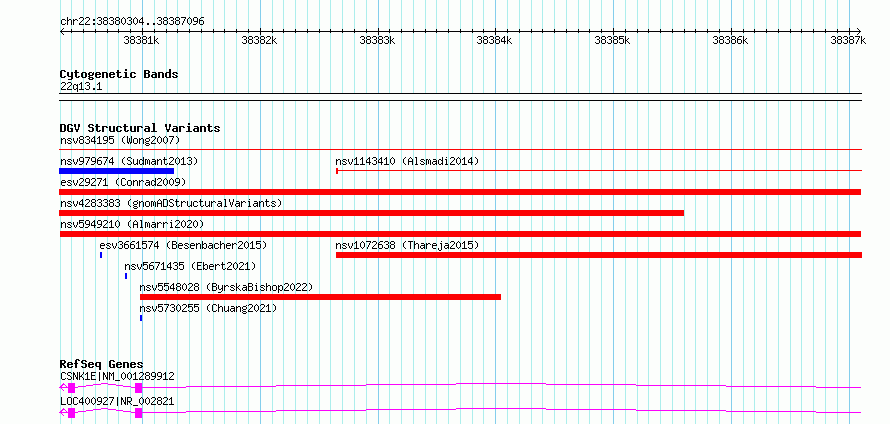This screenshot has width=890, height=424.
Task: Click the DGV Structural Variants track title
Action: coord(140,128)
